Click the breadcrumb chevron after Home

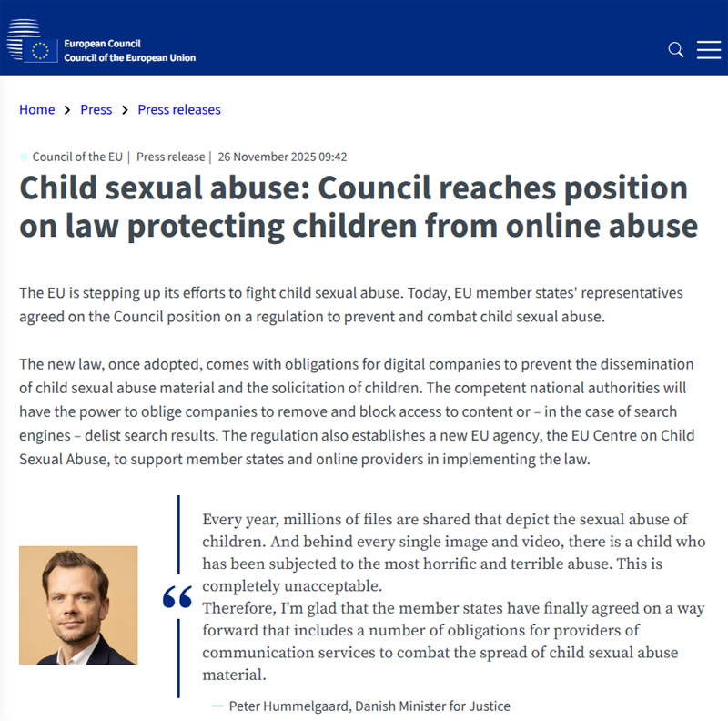pos(67,110)
